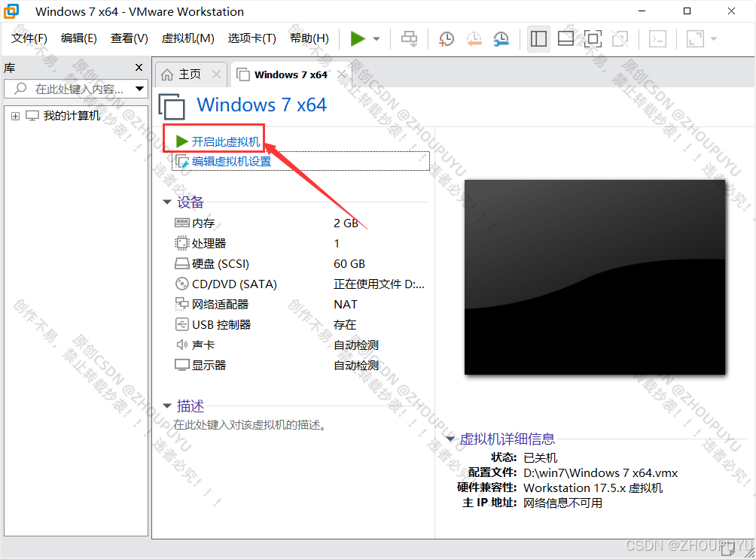Viewport: 756px width, 559px height.
Task: Click 开启此虚拟机 to power on
Action: (226, 141)
